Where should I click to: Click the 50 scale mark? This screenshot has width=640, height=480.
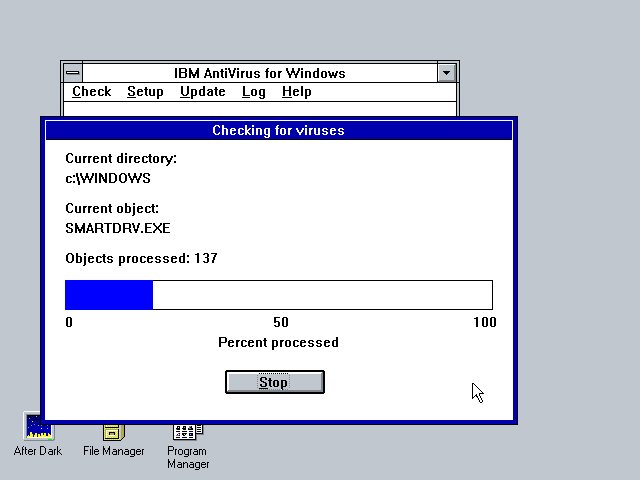coord(281,322)
